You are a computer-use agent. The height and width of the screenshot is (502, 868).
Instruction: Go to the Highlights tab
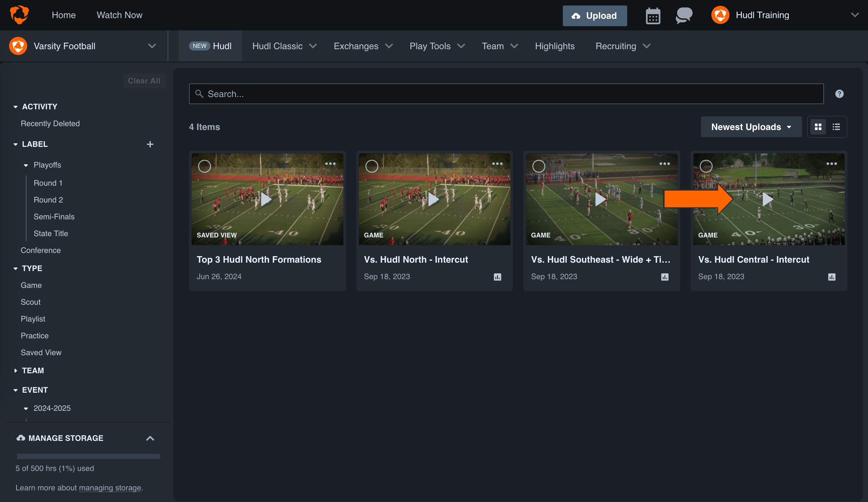pos(555,46)
